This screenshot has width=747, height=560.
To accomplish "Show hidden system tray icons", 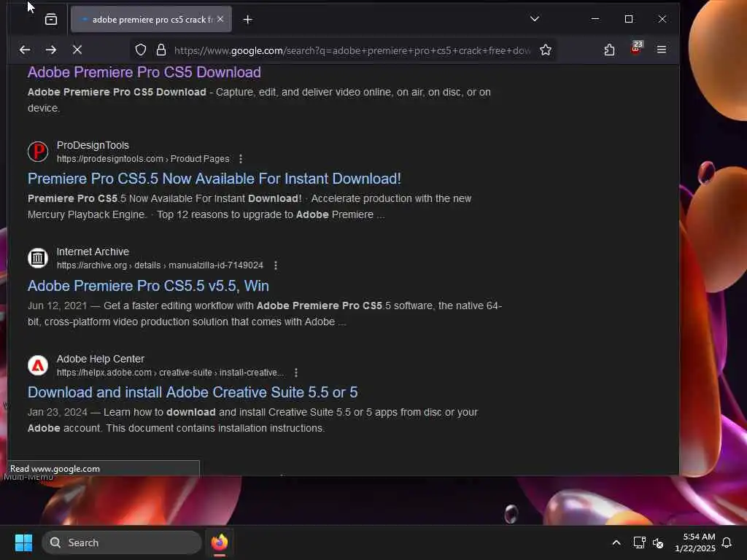I will click(x=616, y=542).
